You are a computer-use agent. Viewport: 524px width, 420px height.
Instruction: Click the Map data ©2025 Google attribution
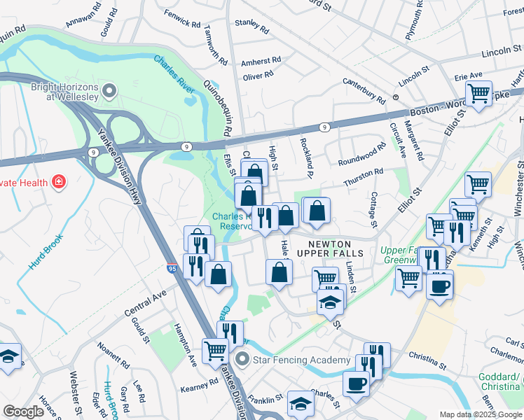(x=481, y=414)
